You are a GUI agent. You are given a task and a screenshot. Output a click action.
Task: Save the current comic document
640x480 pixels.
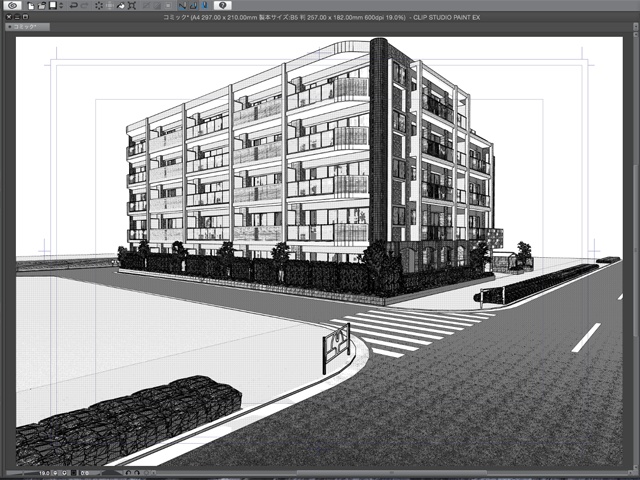pos(53,5)
